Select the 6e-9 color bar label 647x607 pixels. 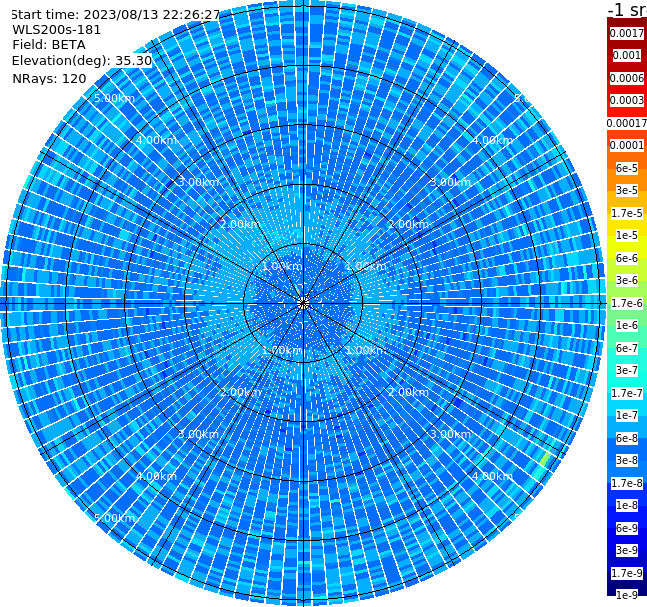[627, 528]
